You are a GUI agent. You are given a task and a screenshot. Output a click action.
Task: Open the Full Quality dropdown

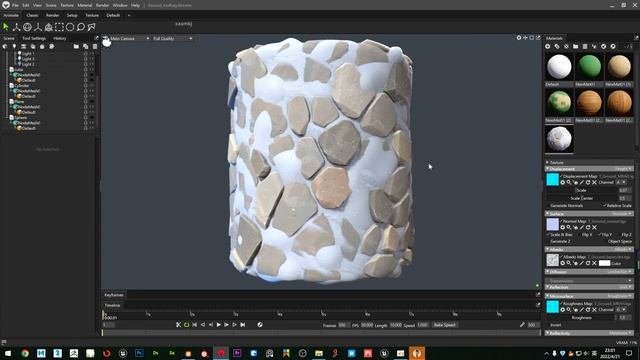pyautogui.click(x=173, y=38)
